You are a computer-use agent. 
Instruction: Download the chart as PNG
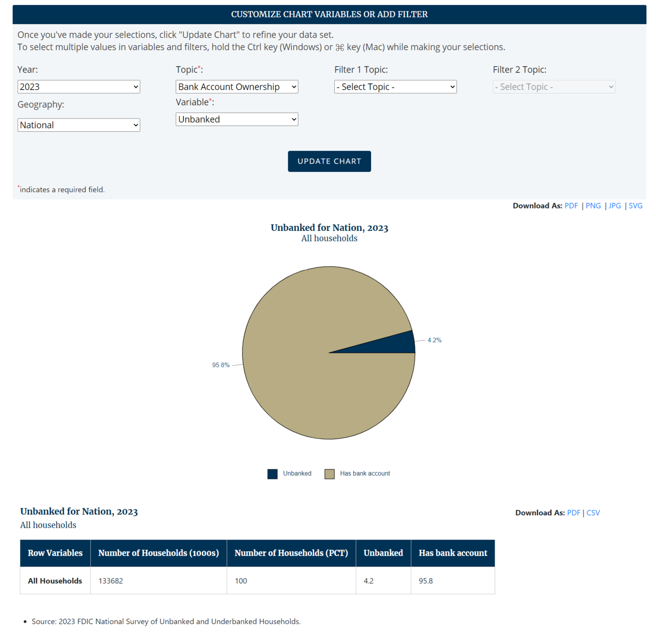(x=593, y=206)
